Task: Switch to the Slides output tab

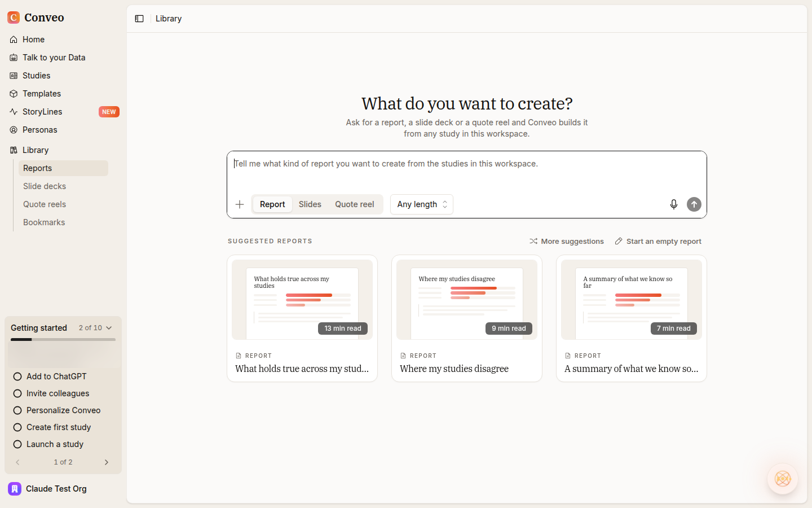Action: (310, 204)
